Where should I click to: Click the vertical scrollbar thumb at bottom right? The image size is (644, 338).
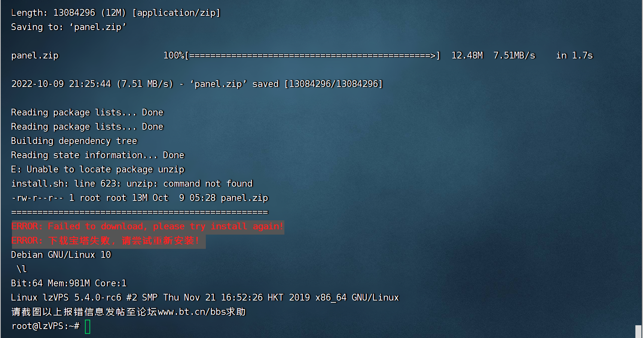[638, 332]
